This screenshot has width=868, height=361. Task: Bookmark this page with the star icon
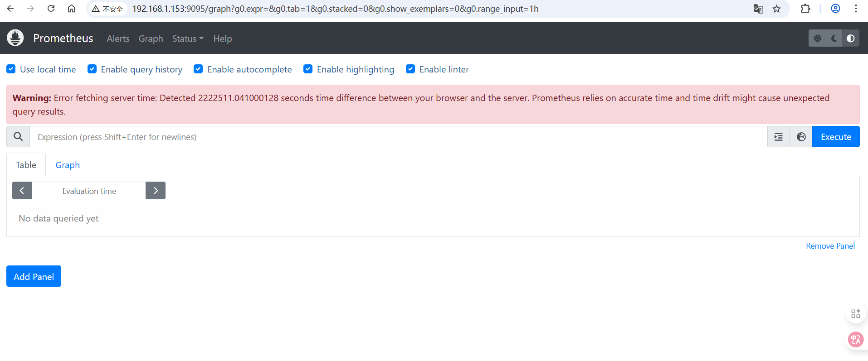777,9
